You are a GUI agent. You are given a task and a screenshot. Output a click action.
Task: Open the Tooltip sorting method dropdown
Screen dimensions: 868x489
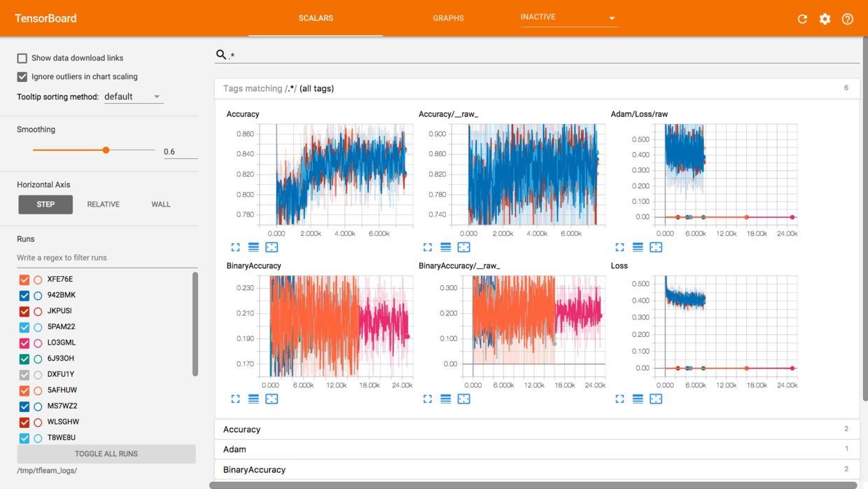click(133, 97)
